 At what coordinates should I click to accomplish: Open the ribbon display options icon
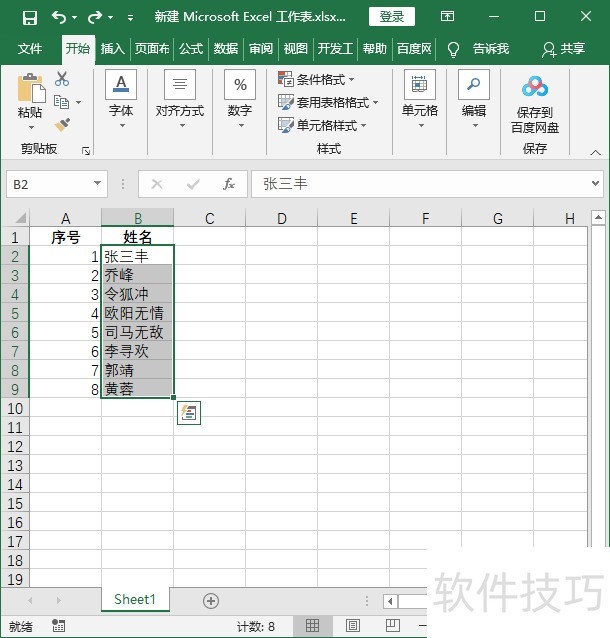pyautogui.click(x=447, y=16)
